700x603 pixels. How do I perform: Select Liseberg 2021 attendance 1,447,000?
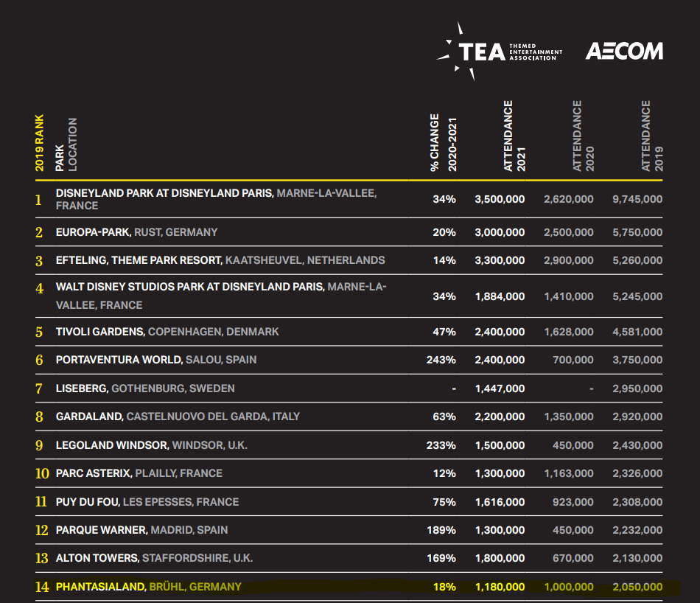(x=500, y=388)
